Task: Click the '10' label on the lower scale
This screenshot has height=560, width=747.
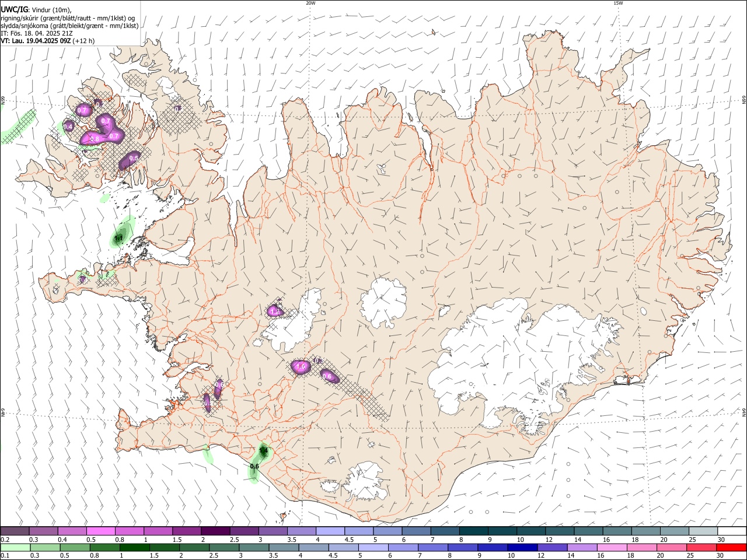Action: tap(511, 556)
